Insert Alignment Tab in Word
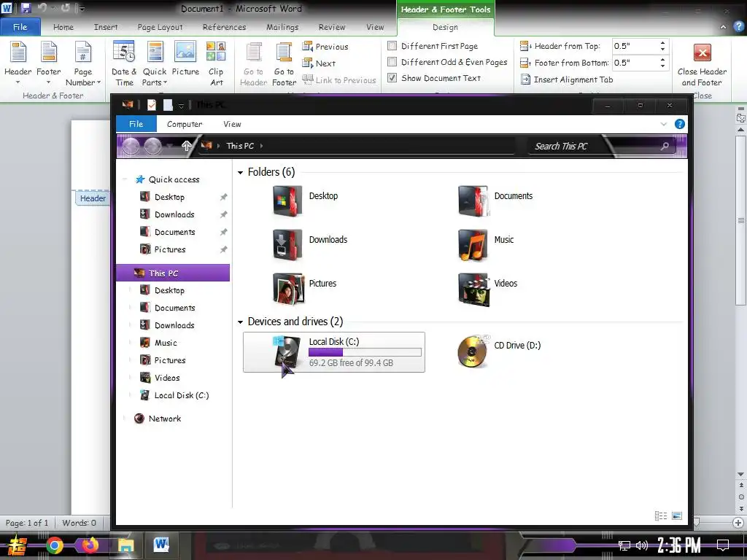Image resolution: width=747 pixels, height=560 pixels. coord(566,79)
